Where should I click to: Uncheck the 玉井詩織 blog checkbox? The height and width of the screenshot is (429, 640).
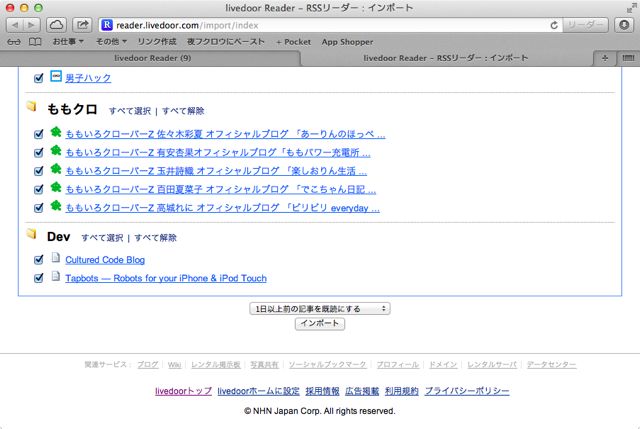(x=39, y=171)
